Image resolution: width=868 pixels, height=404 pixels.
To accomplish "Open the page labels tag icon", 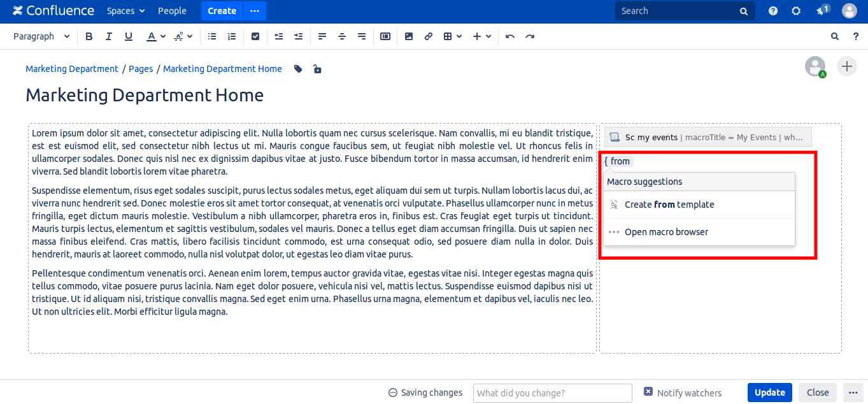I will coord(298,69).
